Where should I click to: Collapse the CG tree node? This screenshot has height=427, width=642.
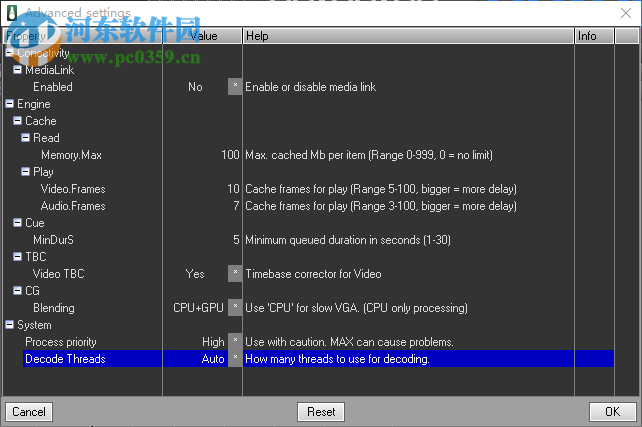[17, 291]
